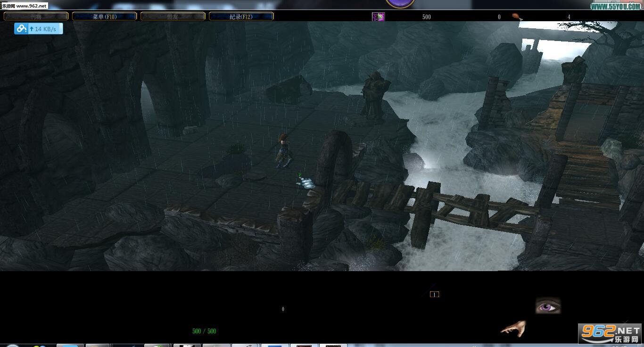Image resolution: width=644 pixels, height=347 pixels.
Task: Click the 14 KB/s upload speed readout
Action: [45, 29]
